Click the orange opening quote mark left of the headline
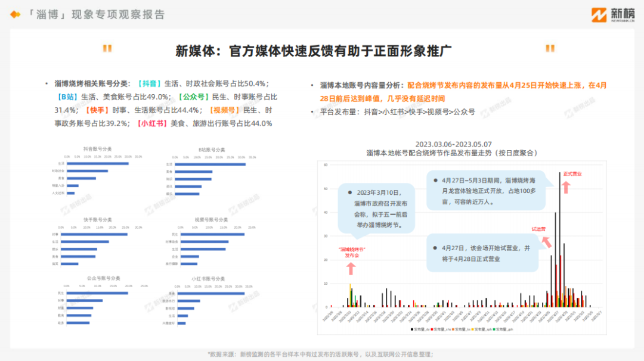 tap(107, 48)
